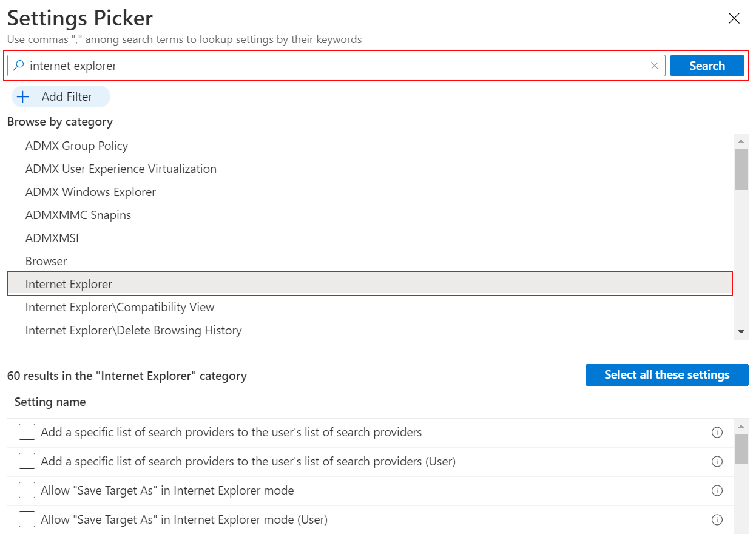Close the Settings Picker panel
Image resolution: width=756 pixels, height=534 pixels.
[x=734, y=18]
